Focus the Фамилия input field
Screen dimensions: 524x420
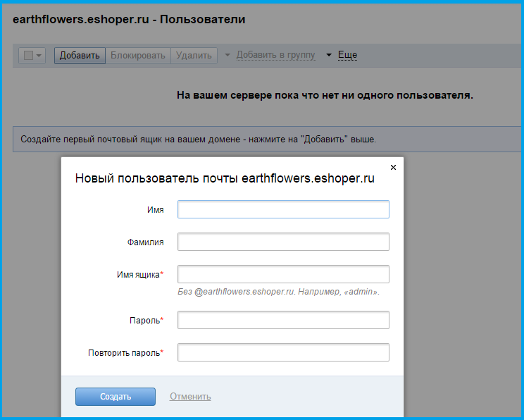coord(283,242)
